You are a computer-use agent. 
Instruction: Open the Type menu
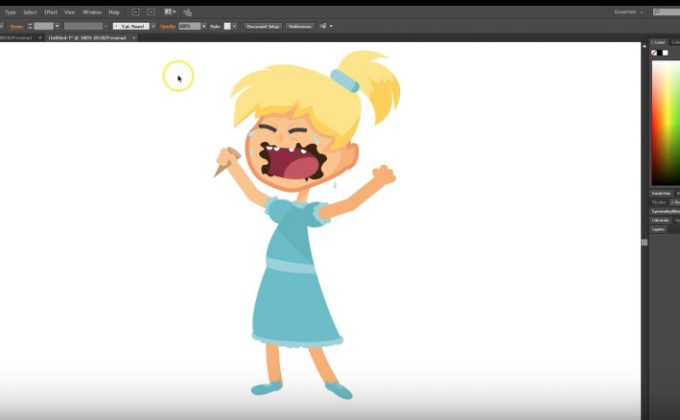(10, 12)
